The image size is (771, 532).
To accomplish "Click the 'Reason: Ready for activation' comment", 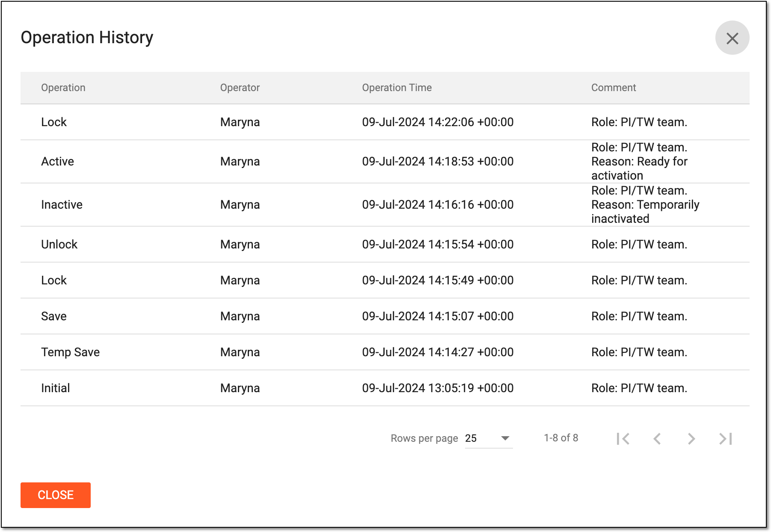I will point(639,168).
